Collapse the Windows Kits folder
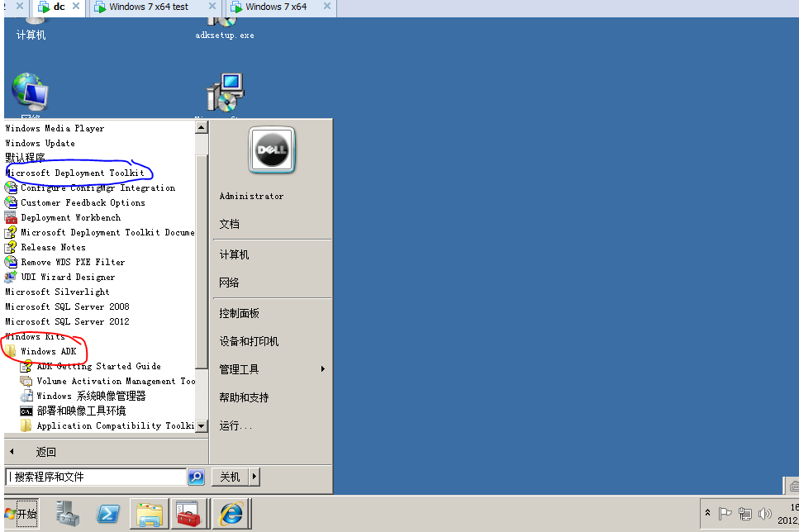This screenshot has width=799, height=532. (36, 337)
